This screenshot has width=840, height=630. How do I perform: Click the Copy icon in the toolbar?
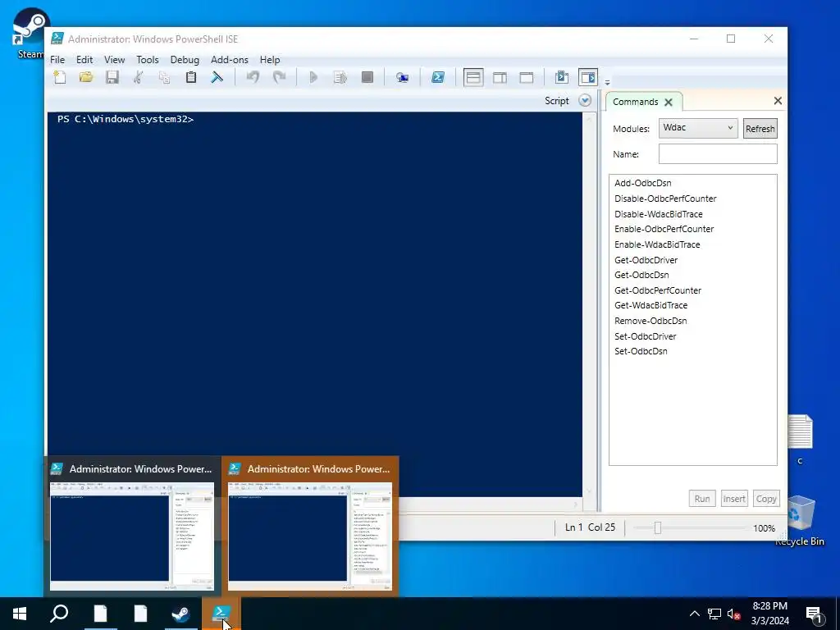pyautogui.click(x=164, y=77)
